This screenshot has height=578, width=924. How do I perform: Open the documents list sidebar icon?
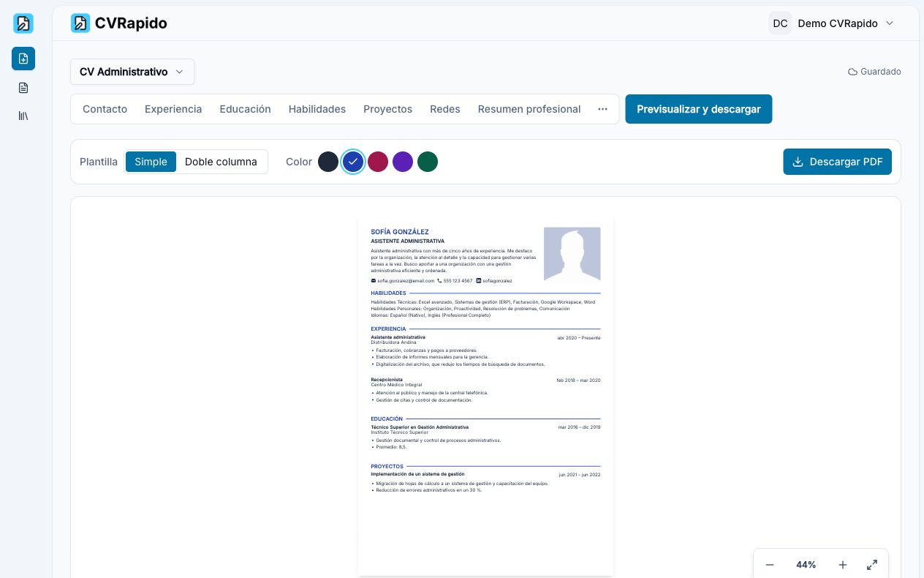tap(23, 88)
